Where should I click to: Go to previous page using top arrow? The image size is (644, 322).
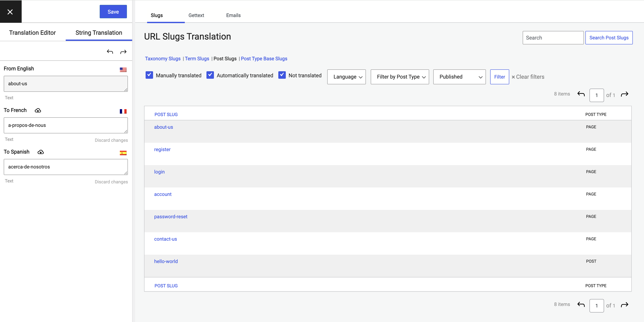[581, 94]
